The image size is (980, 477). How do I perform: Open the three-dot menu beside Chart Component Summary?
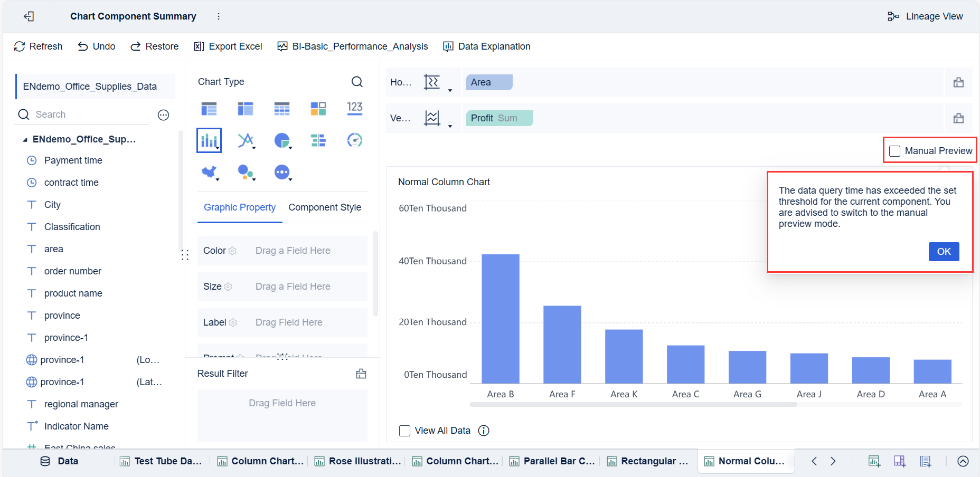point(219,16)
